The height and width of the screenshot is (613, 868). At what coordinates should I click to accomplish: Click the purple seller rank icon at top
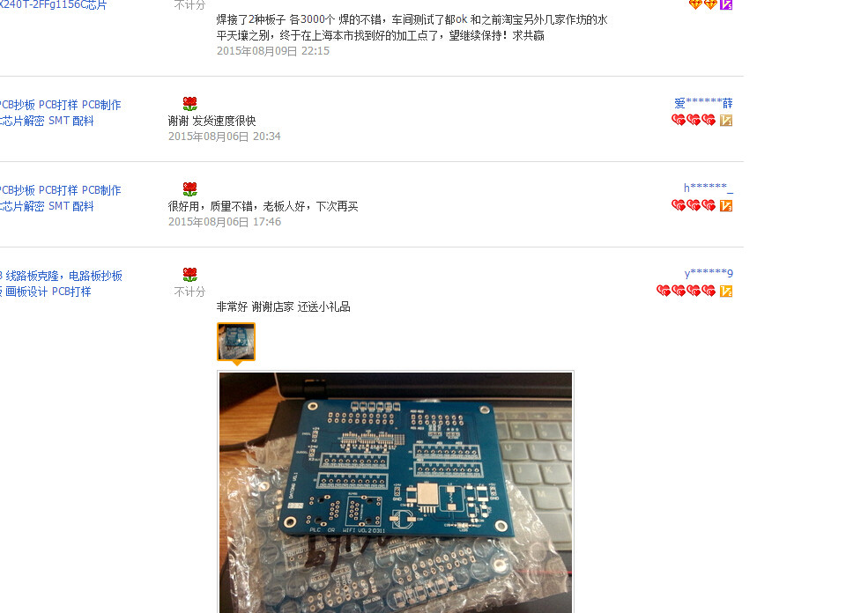pyautogui.click(x=726, y=4)
